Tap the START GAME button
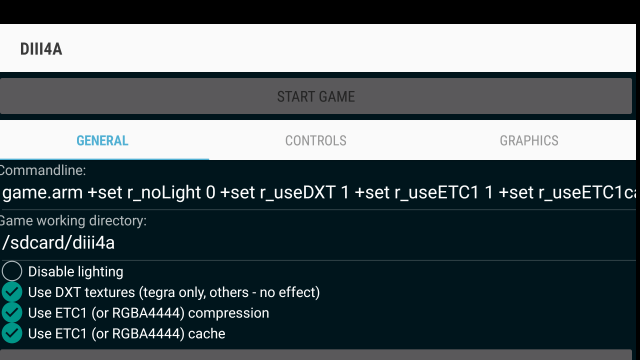The height and width of the screenshot is (360, 640). coord(316,96)
